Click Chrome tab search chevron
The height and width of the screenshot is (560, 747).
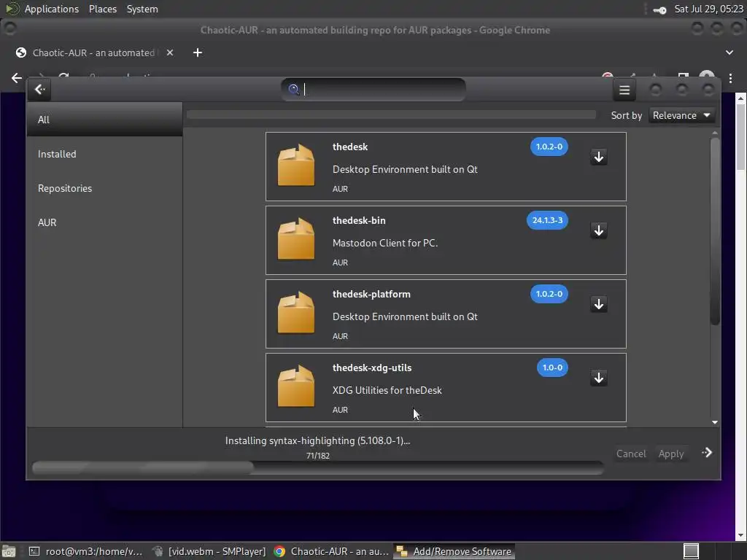[729, 52]
